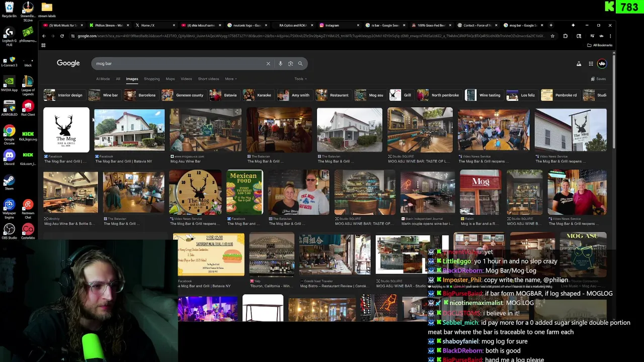Open Wallpaper Engine desktop shortcut
This screenshot has width=644, height=362.
(x=9, y=208)
